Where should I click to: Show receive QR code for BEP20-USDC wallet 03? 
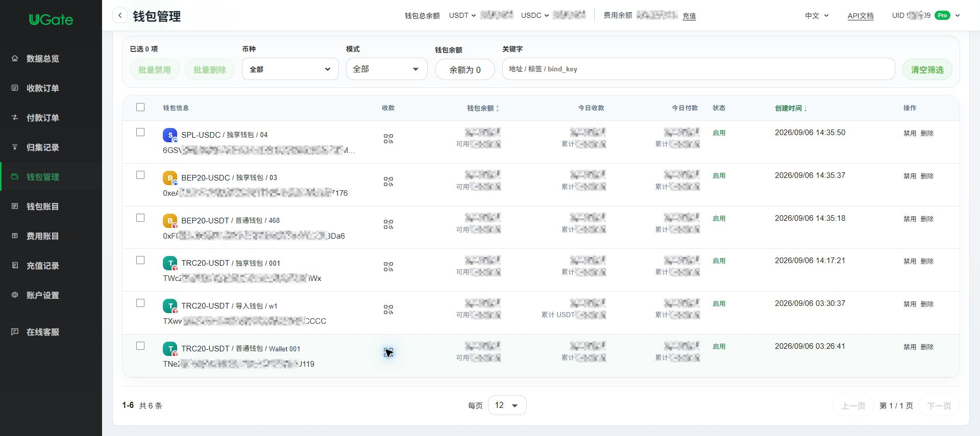pos(388,182)
